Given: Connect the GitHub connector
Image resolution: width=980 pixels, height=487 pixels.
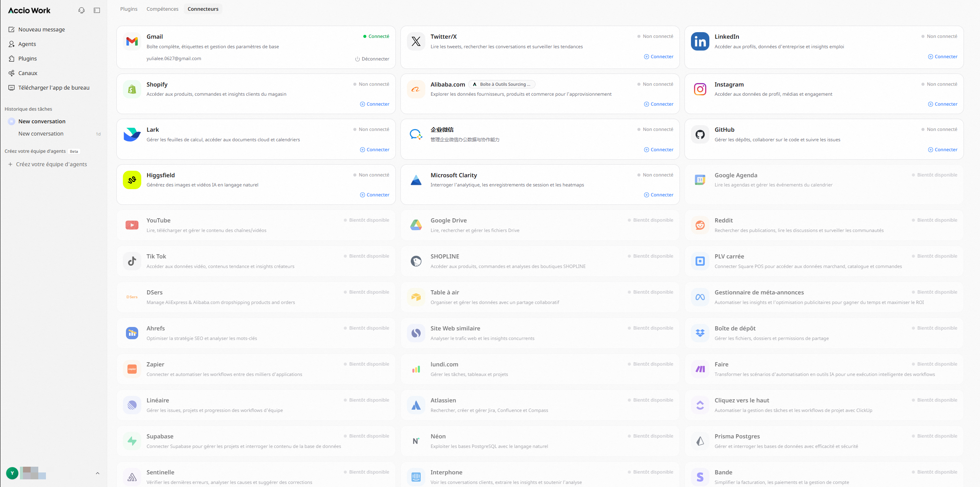Looking at the screenshot, I should click(943, 150).
